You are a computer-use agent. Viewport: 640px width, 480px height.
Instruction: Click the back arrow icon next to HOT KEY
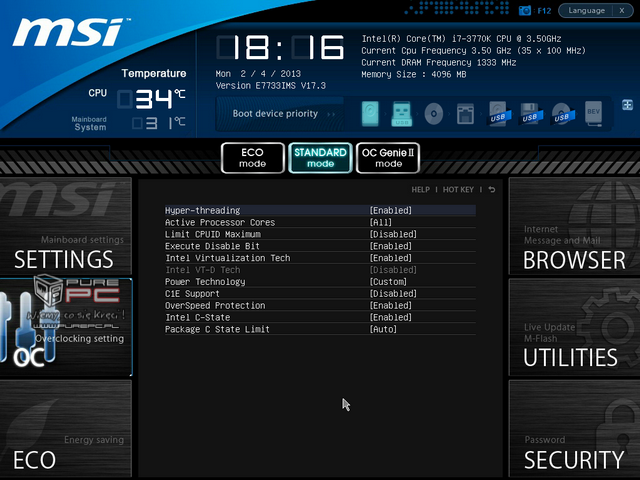[x=492, y=189]
